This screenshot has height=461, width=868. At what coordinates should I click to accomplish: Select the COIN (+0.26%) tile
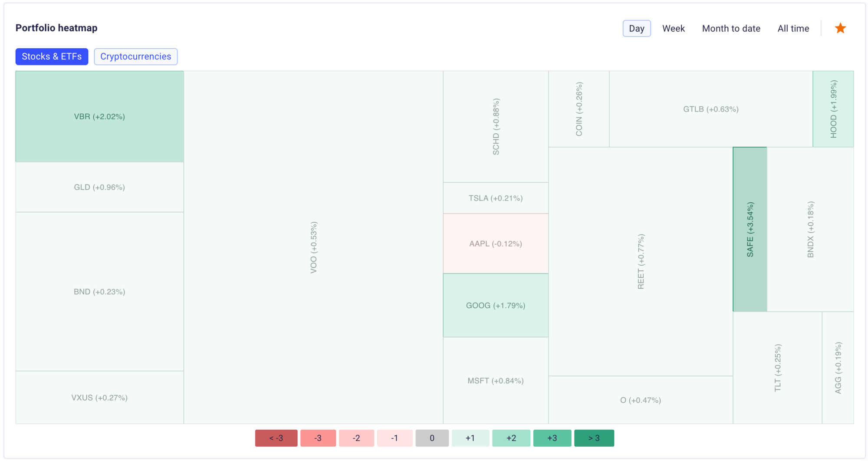(x=579, y=109)
